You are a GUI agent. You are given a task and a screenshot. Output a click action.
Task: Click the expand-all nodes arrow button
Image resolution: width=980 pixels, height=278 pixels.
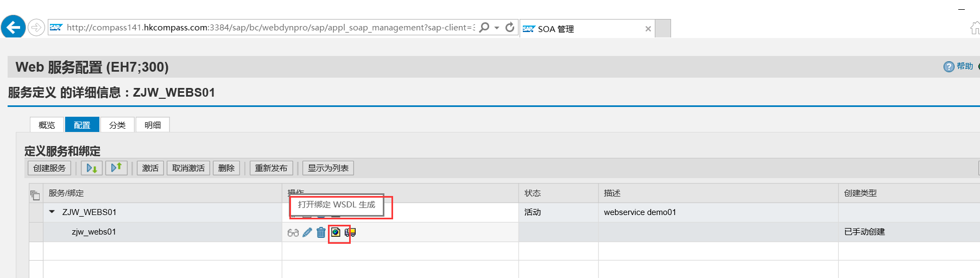(x=92, y=168)
